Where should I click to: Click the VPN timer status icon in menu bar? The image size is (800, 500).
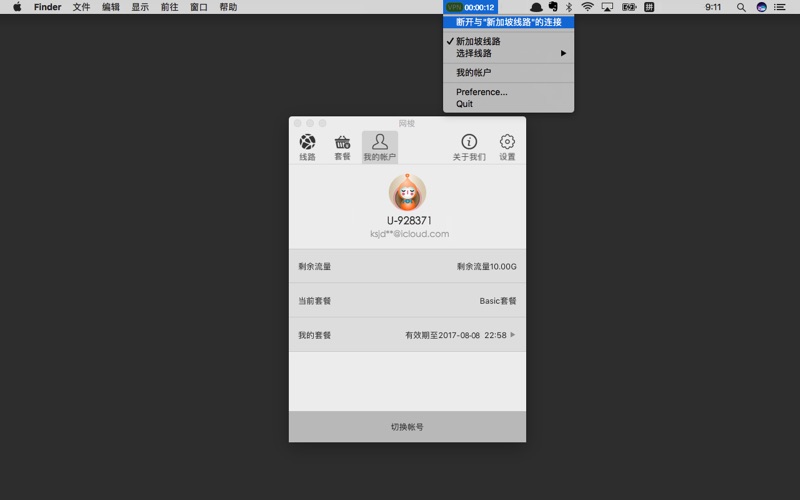click(471, 7)
